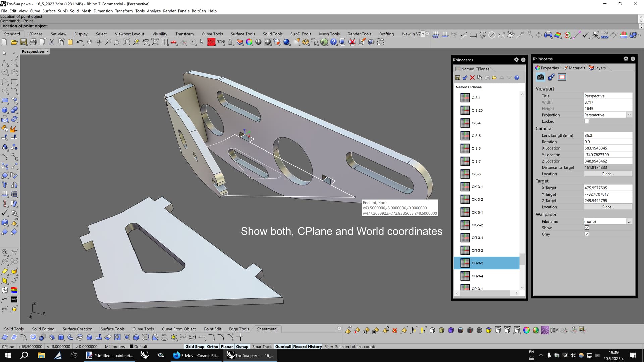
Task: Click the Delete Named CPlane red X icon
Action: click(x=472, y=77)
